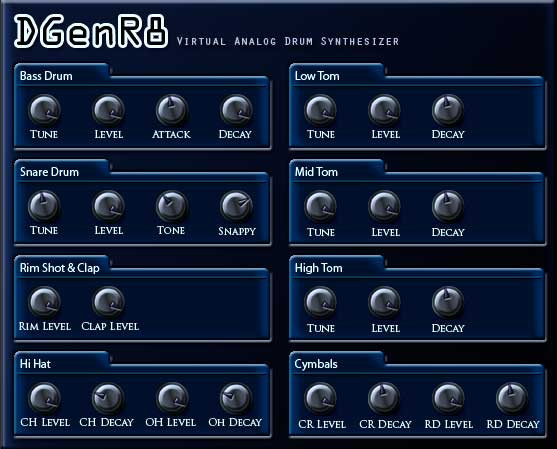Click the RD Decay cymbal knob
Image resolution: width=557 pixels, height=449 pixels.
click(x=512, y=398)
